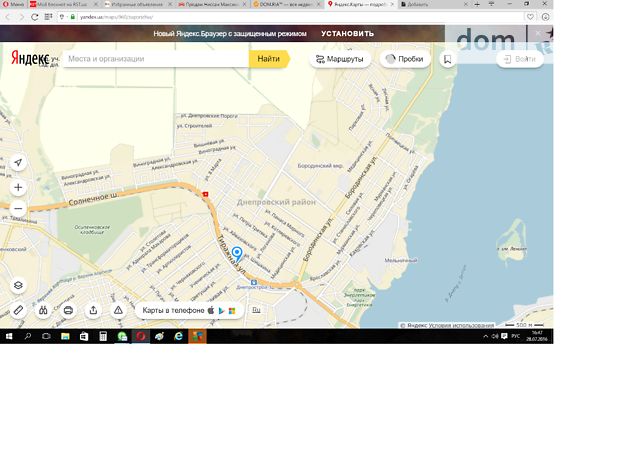Click the blue location pin on the map
Viewport: 620px width, 460px height.
[237, 253]
